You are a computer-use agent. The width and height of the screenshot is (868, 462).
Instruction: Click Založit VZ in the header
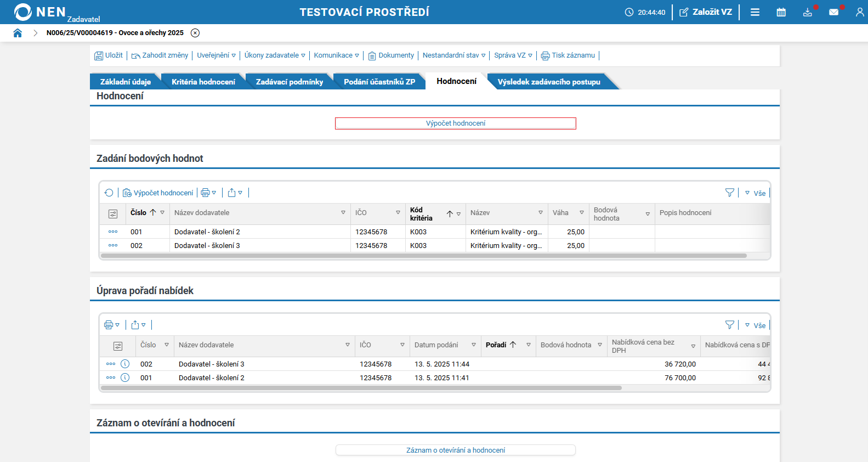click(x=706, y=12)
